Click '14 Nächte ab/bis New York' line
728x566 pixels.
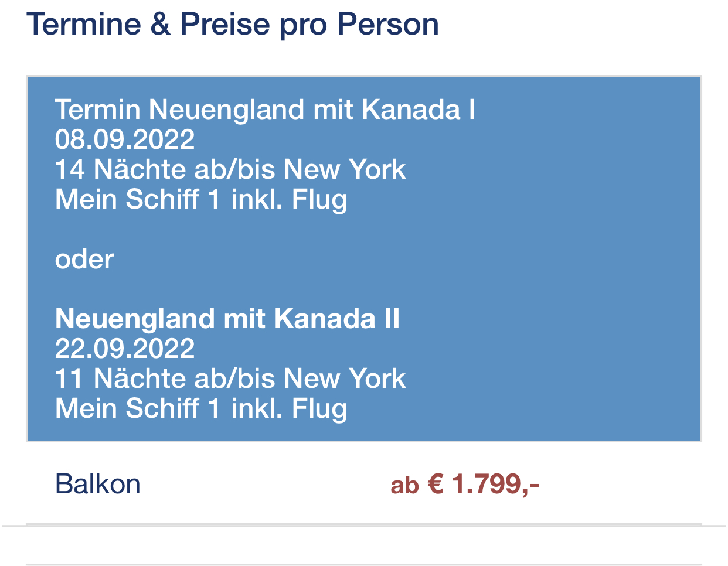230,169
